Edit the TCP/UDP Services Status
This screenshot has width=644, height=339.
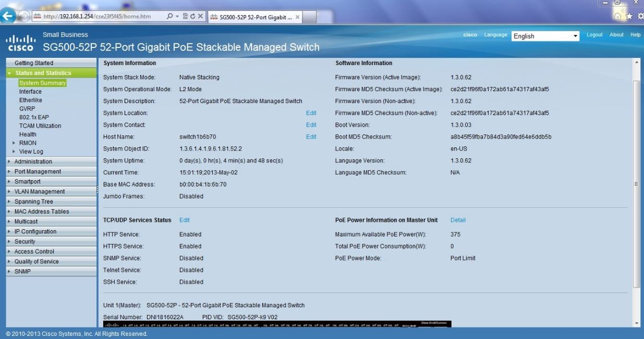click(185, 220)
